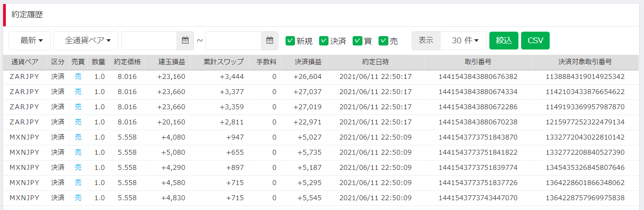644x210 pixels.
Task: Click settlement profit +5,735
Action: point(309,152)
